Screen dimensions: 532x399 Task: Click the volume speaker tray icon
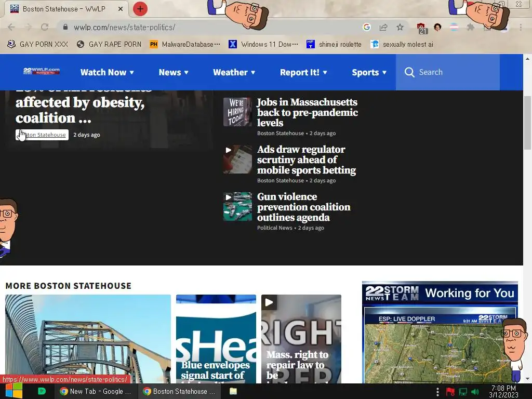tap(475, 392)
